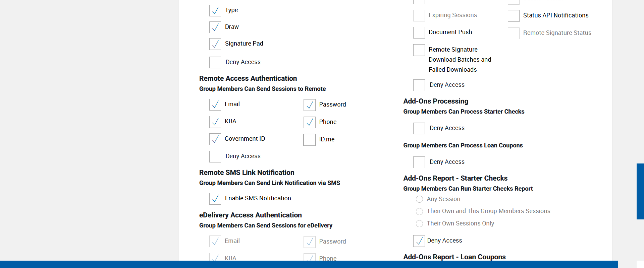Click 'Group Members Can Run Starter Checks Report' text
This screenshot has height=268, width=644.
(x=468, y=189)
